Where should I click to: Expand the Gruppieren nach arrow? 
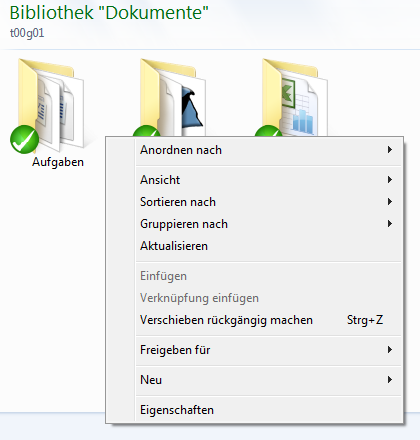(x=389, y=224)
